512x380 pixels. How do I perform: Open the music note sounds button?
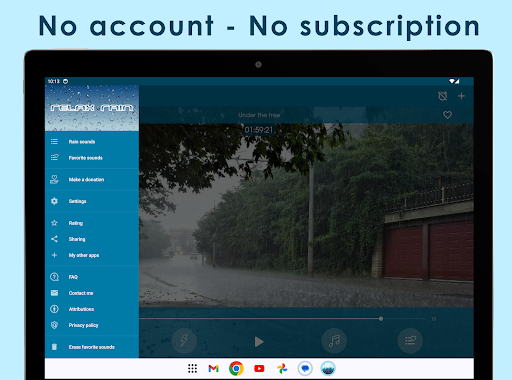pos(334,341)
